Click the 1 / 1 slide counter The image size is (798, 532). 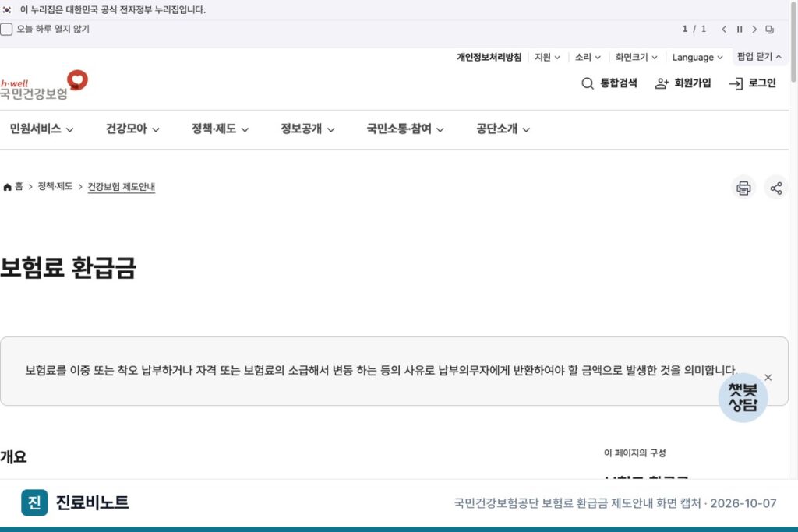tap(694, 29)
